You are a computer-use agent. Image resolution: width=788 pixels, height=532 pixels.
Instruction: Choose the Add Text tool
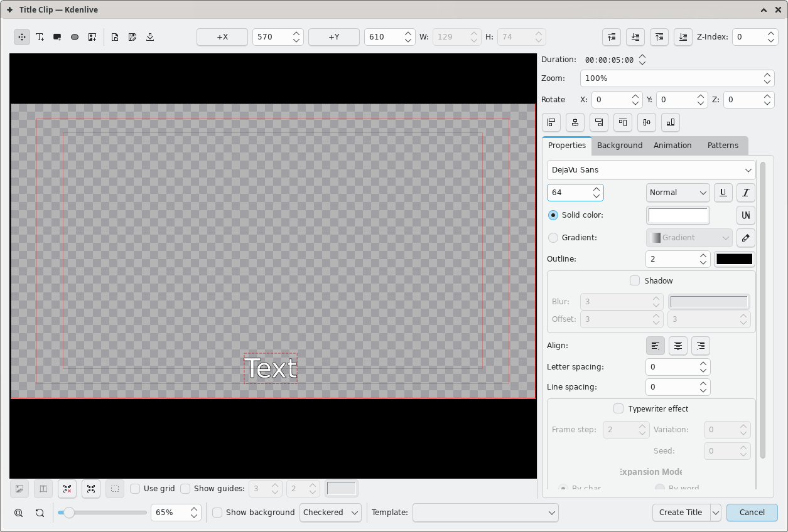point(40,37)
